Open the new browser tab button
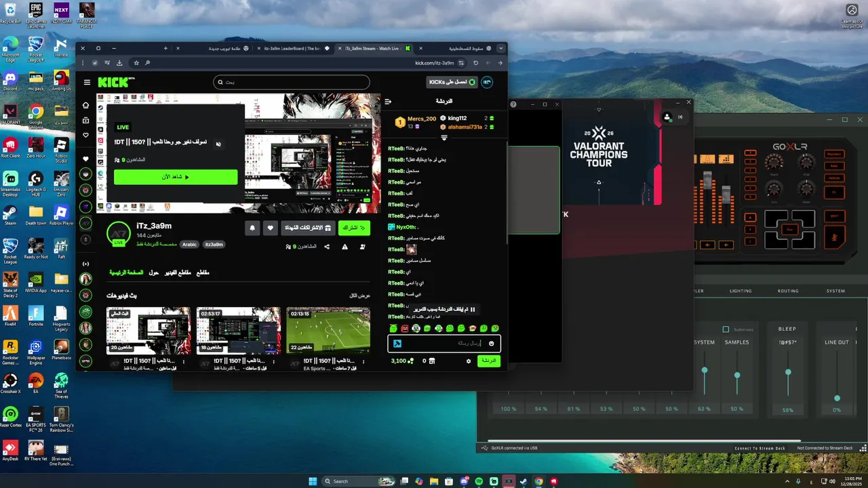Image resolution: width=868 pixels, height=488 pixels. (x=165, y=48)
